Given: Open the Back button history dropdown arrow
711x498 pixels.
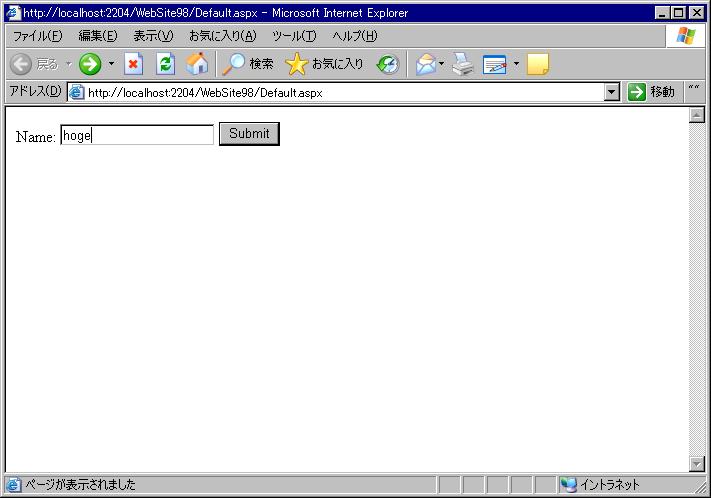Looking at the screenshot, I should pyautogui.click(x=69, y=64).
